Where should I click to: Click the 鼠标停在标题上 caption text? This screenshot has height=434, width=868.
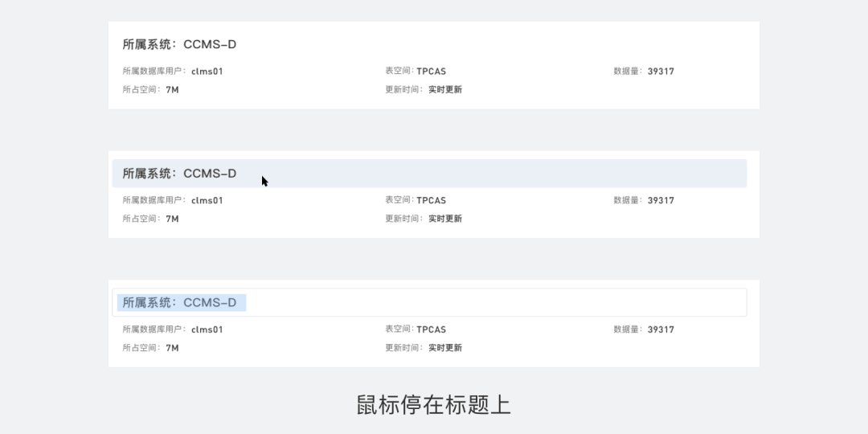click(433, 405)
